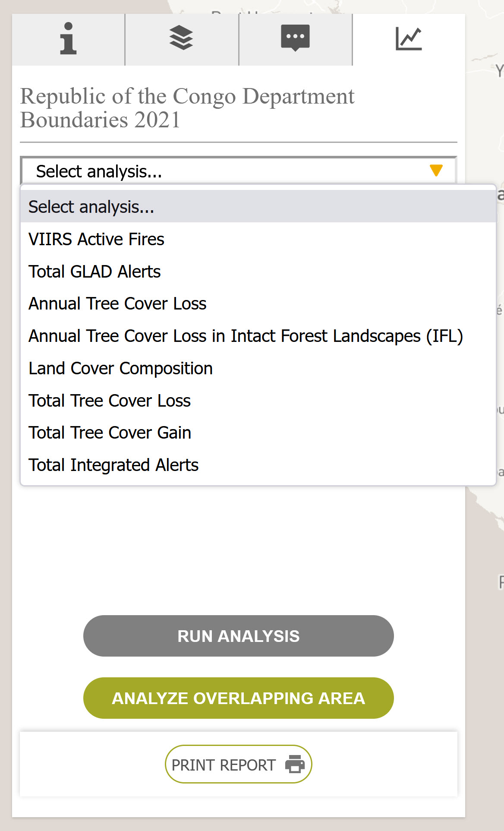Click the Republic of the Congo heading
The height and width of the screenshot is (831, 504).
point(187,108)
